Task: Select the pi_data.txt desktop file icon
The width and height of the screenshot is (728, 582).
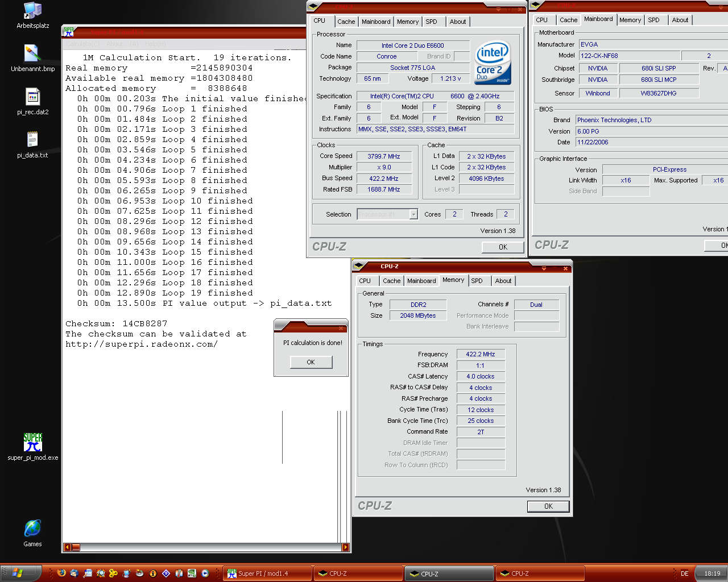Action: coord(32,144)
